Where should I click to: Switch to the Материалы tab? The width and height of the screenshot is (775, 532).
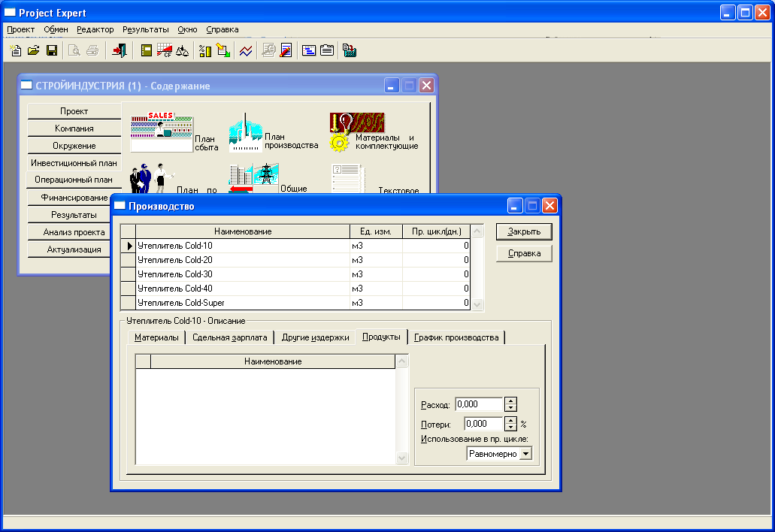point(156,337)
